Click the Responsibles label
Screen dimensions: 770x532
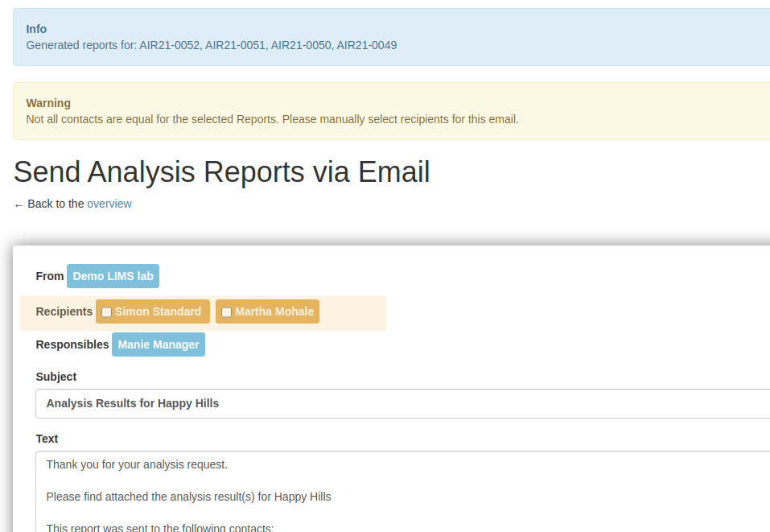point(72,344)
